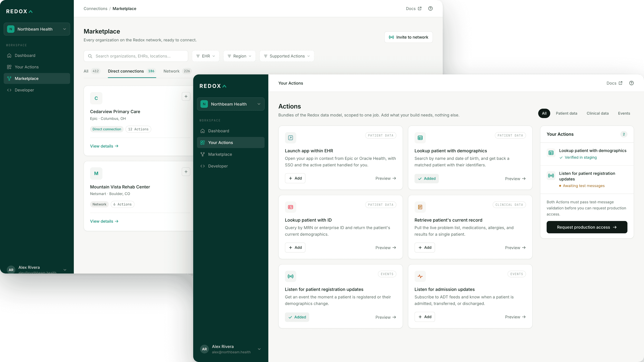Image resolution: width=644 pixels, height=362 pixels.
Task: Expand Alex Rivera user menu in Marketplace window
Action: 37,269
